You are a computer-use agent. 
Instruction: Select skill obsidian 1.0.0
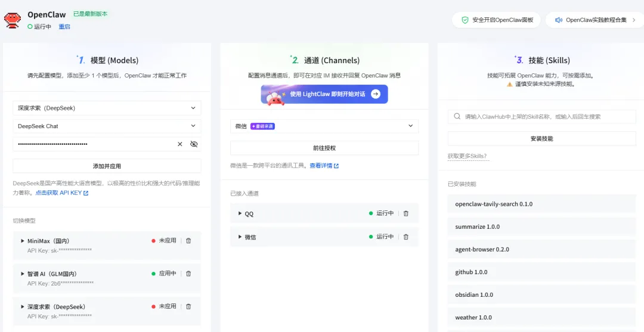[541, 294]
